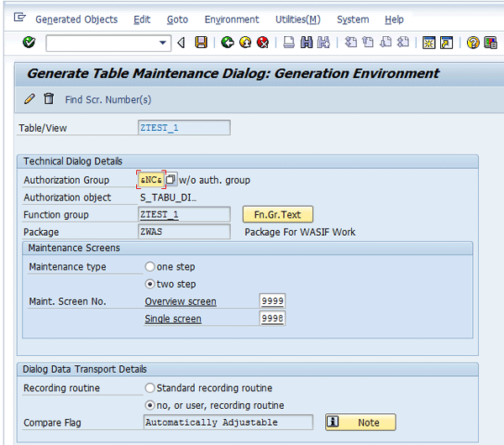The height and width of the screenshot is (445, 504).
Task: Click the green Back arrow icon
Action: 228,42
